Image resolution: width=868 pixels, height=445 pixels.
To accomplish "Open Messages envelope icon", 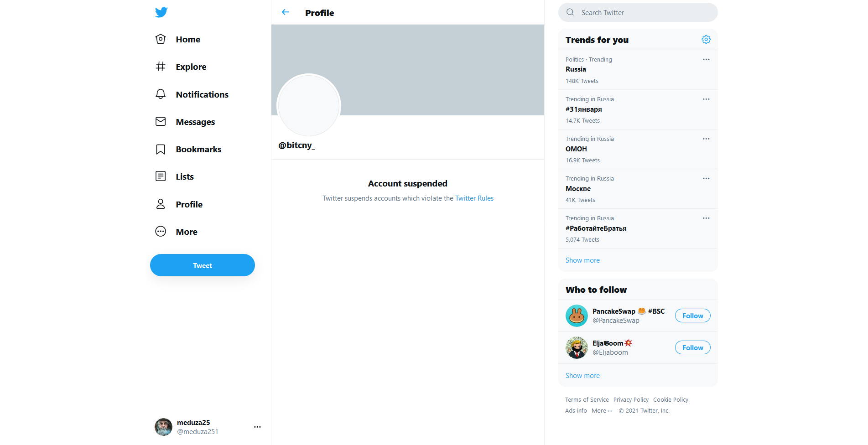I will point(161,122).
